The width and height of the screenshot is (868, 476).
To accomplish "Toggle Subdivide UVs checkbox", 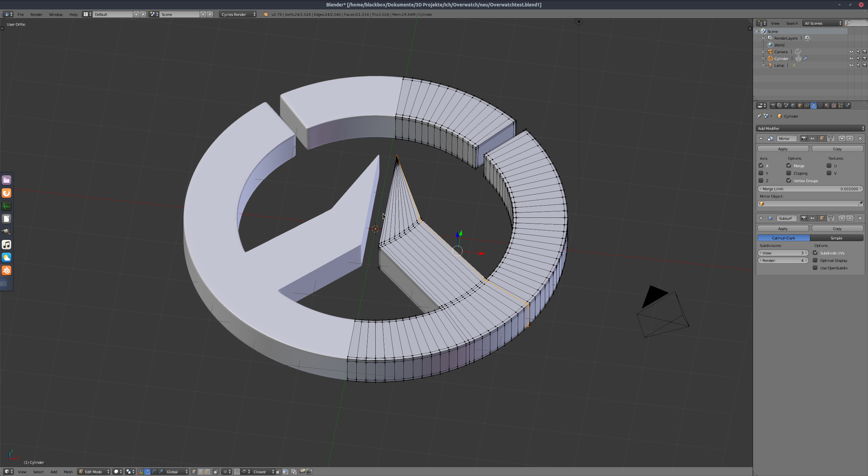I will [815, 253].
